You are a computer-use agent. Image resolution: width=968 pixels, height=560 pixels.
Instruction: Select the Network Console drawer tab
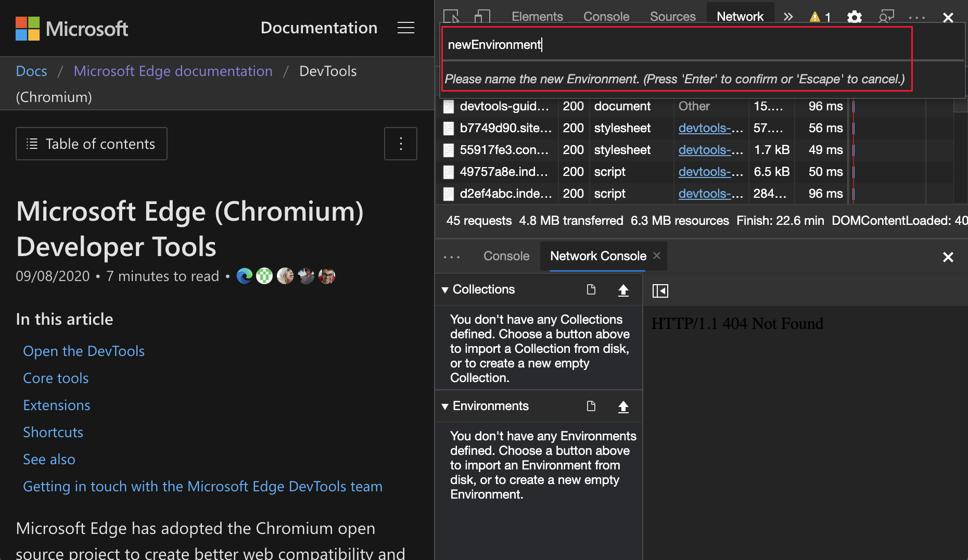pyautogui.click(x=598, y=256)
